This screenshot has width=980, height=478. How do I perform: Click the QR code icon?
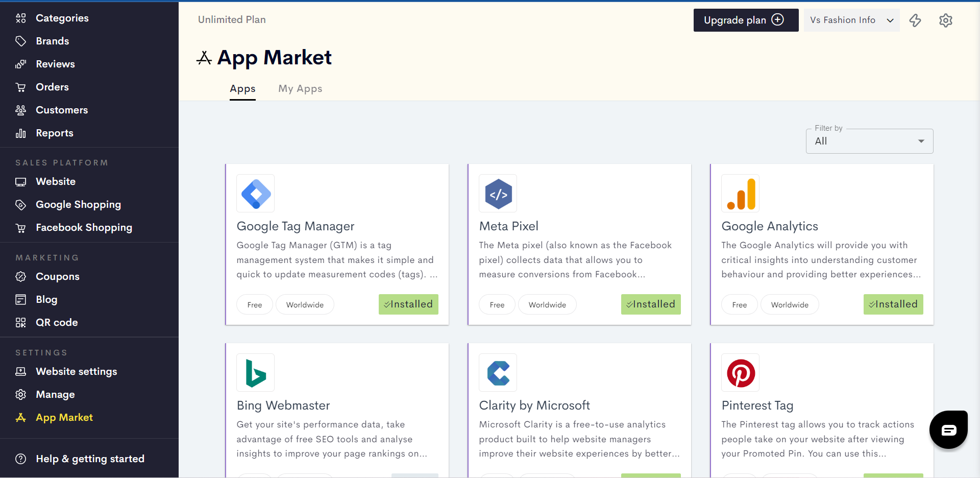click(20, 322)
